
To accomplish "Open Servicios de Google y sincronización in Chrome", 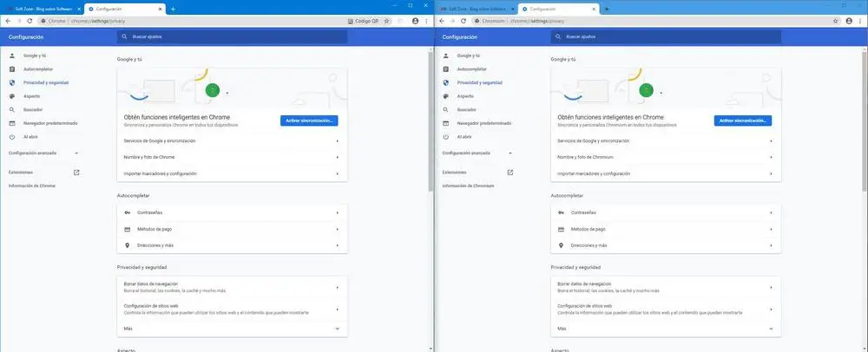I will pyautogui.click(x=232, y=141).
